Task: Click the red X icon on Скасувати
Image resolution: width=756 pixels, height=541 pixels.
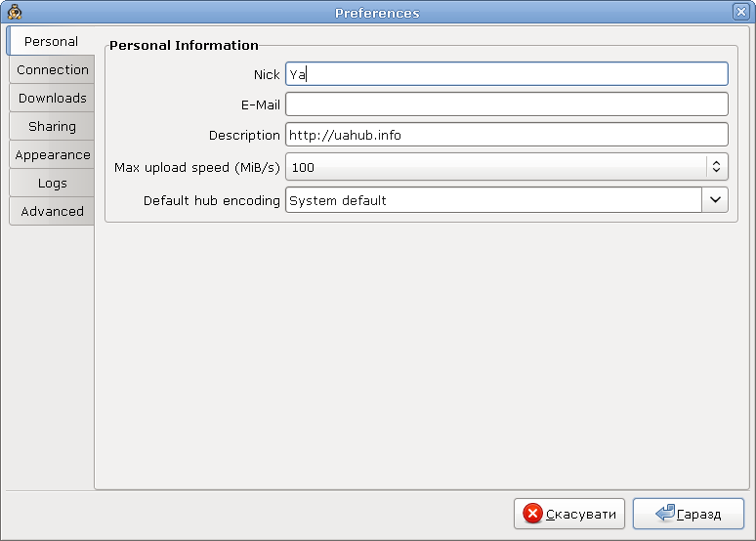Action: pos(532,514)
